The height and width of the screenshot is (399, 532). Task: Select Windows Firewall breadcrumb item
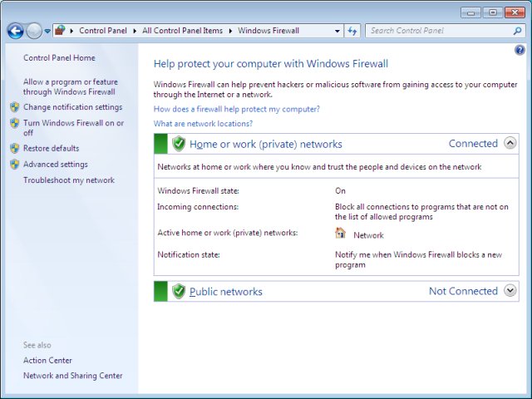[x=268, y=31]
